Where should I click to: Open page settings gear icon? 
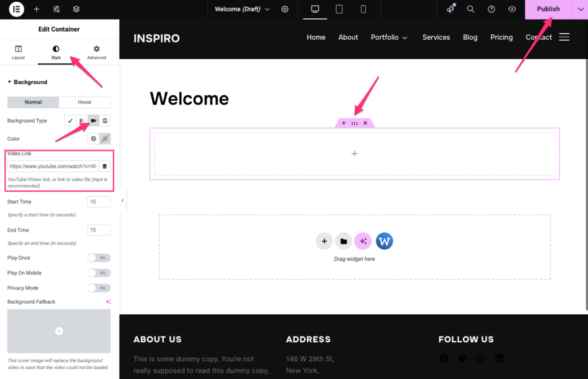285,9
